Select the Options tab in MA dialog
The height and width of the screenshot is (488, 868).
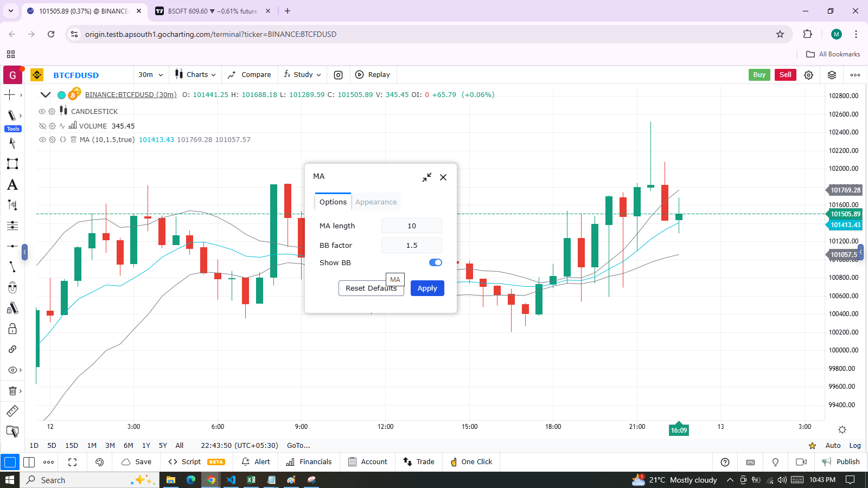[333, 202]
